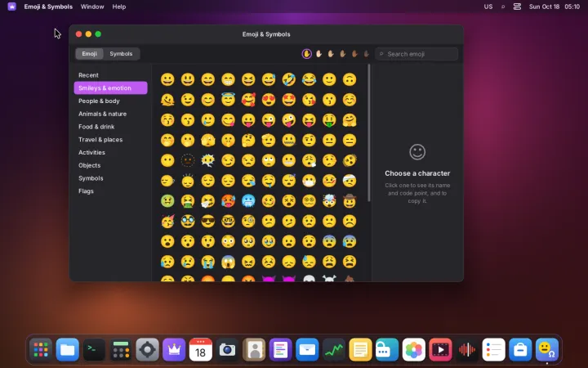Launch Terminal from the dock
The image size is (588, 368).
94,350
